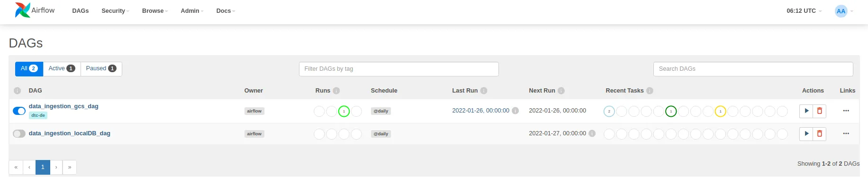Screen dimensions: 868x188
Task: Pause the data_ingestion_gcs_dag toggle
Action: point(19,111)
